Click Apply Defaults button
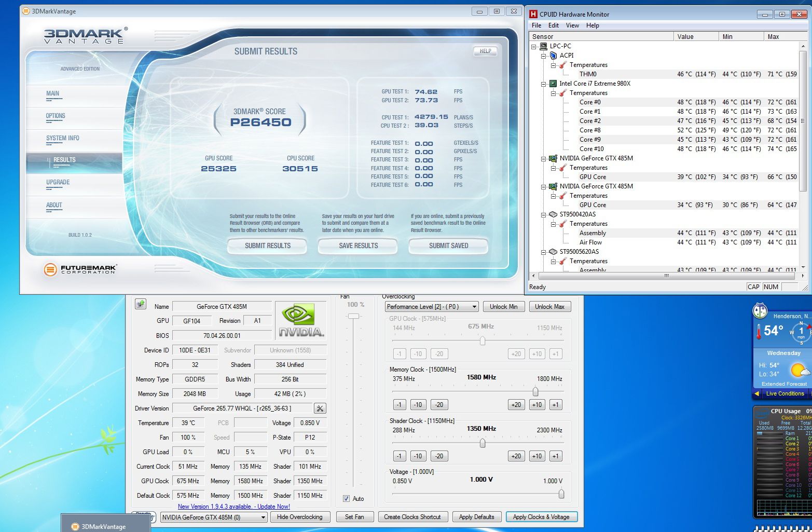812x532 pixels. click(x=476, y=517)
